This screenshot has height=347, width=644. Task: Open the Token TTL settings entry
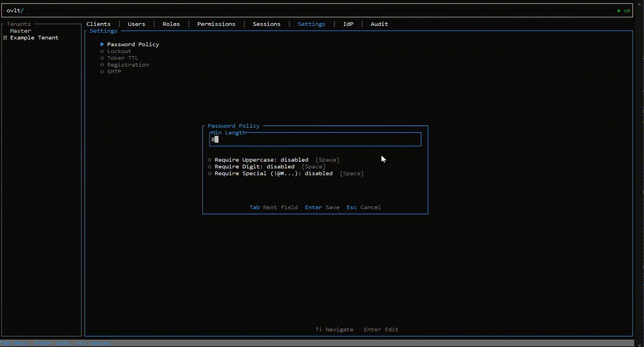coord(122,58)
